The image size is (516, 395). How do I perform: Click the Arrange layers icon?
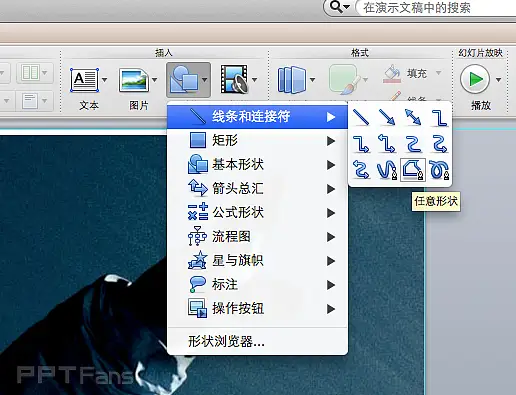pos(292,80)
